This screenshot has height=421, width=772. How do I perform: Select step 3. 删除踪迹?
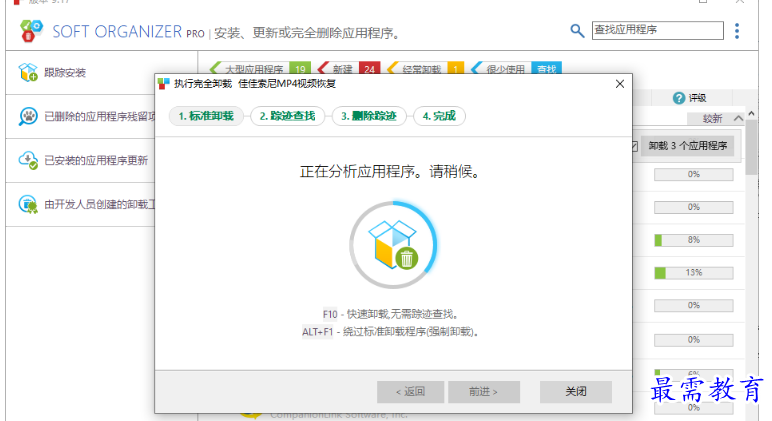369,116
